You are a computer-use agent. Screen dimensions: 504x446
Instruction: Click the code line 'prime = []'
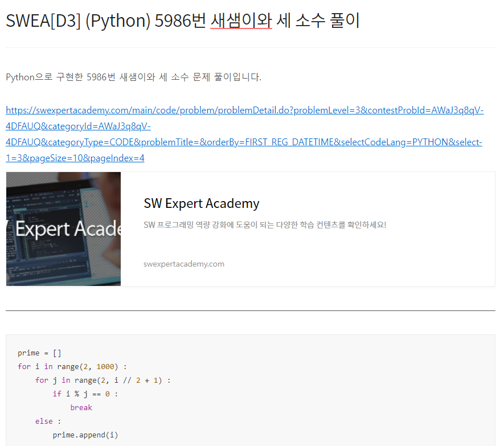39,353
